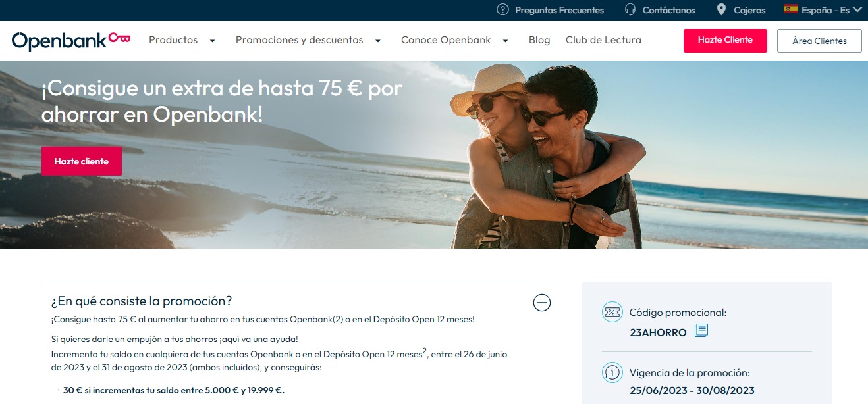This screenshot has height=404, width=868.
Task: Click the question mark icon beside Preguntas Frecuentes
Action: point(502,10)
